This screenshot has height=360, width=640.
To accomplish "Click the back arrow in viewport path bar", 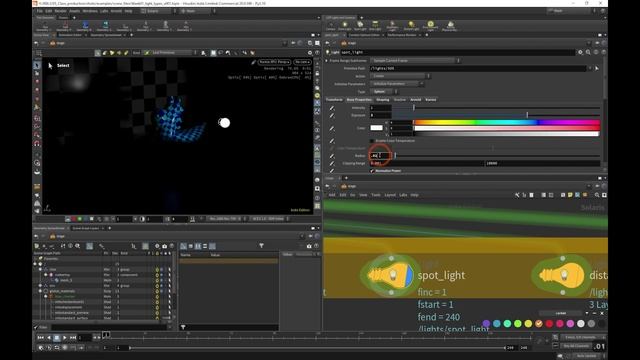I will point(36,43).
